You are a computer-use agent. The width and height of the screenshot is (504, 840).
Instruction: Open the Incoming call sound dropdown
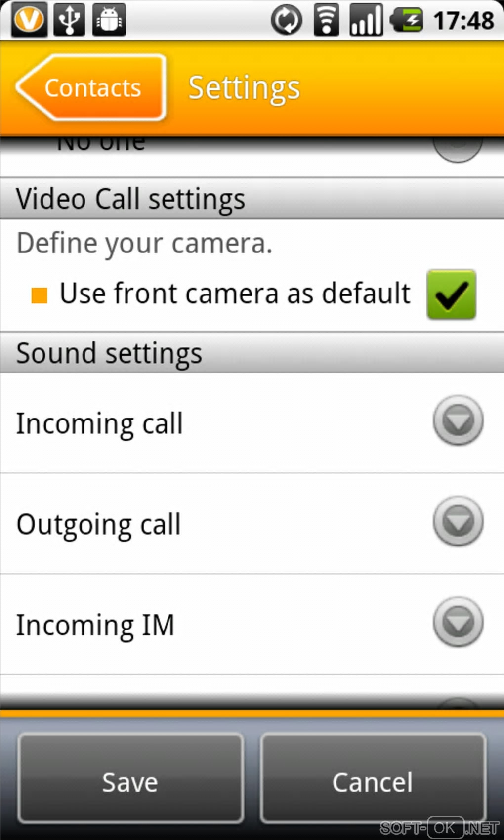(x=458, y=420)
